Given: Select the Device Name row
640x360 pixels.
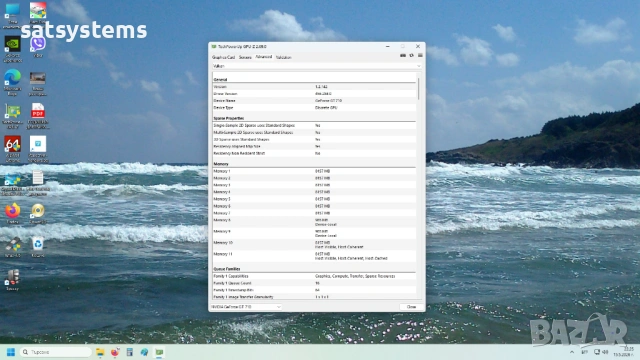Looking at the screenshot, I should [314, 100].
